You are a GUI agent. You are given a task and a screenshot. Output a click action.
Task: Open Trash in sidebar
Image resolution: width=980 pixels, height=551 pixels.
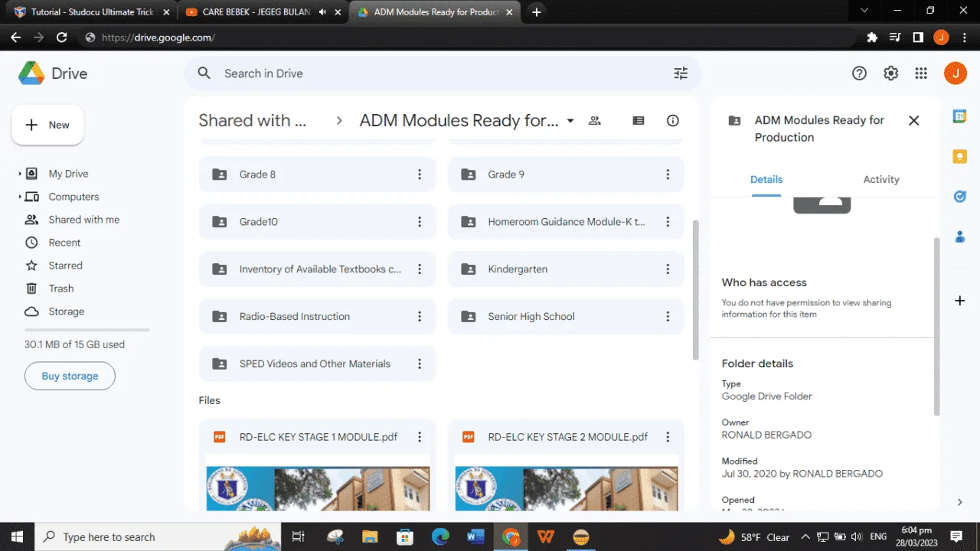[61, 289]
